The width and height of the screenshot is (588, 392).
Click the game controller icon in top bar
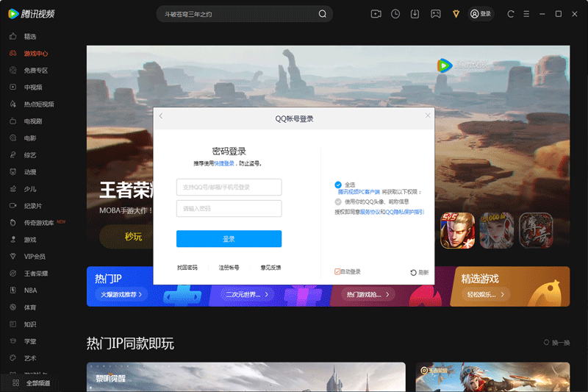pyautogui.click(x=435, y=14)
